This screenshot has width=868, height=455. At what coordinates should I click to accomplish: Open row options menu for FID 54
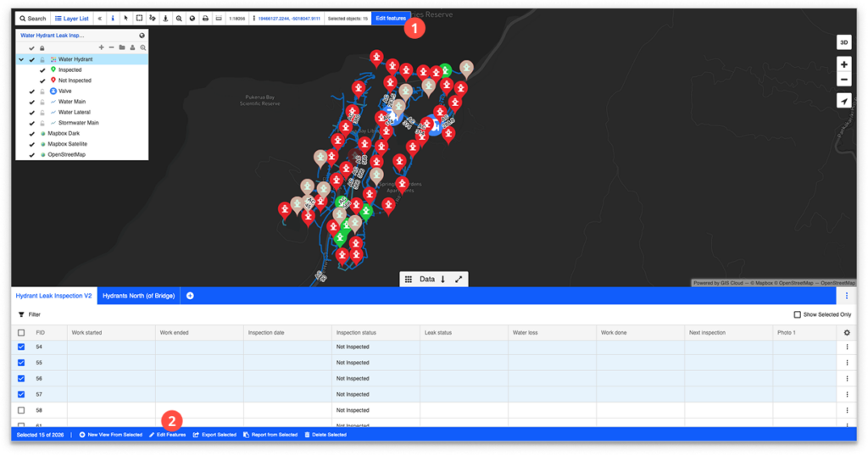coord(846,347)
